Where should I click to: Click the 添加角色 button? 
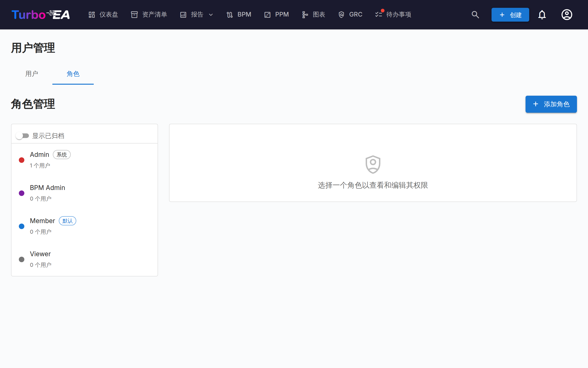click(x=551, y=104)
